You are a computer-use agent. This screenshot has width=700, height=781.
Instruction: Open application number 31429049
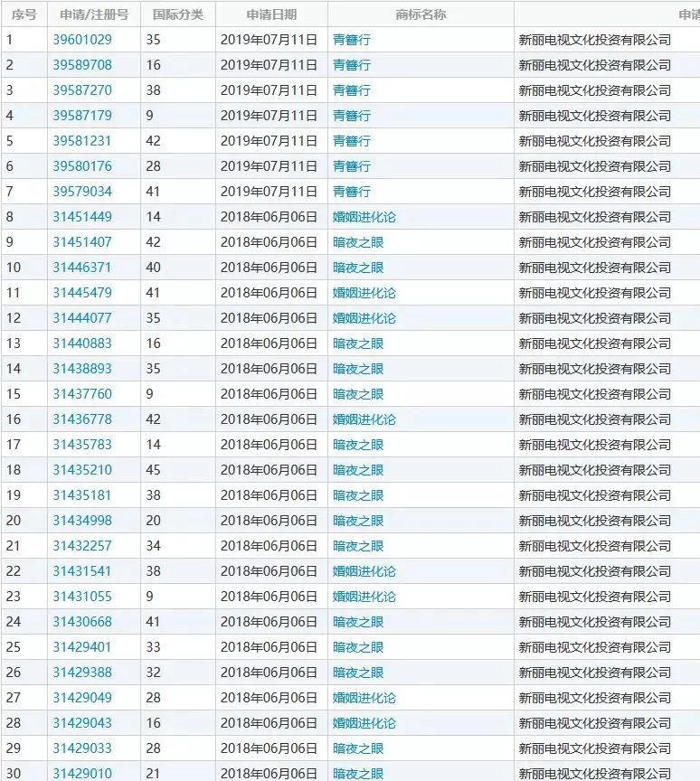tap(82, 697)
